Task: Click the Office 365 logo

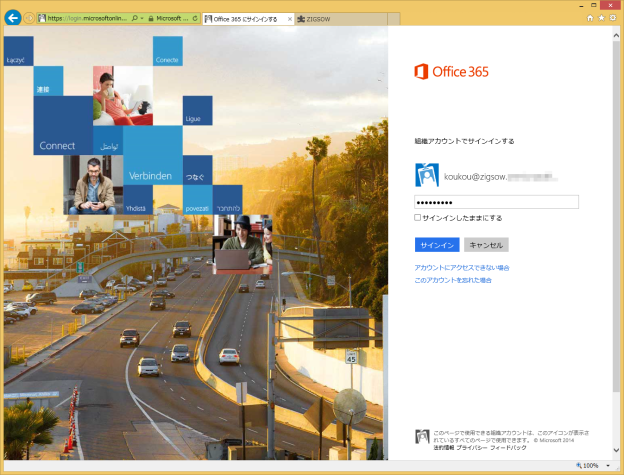Action: click(x=451, y=72)
